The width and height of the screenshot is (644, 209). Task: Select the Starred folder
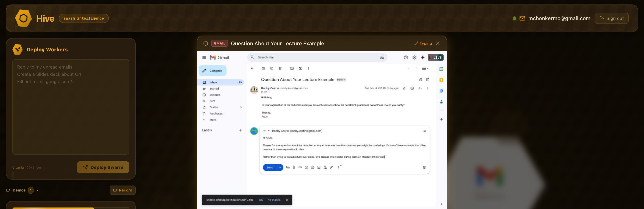[214, 88]
